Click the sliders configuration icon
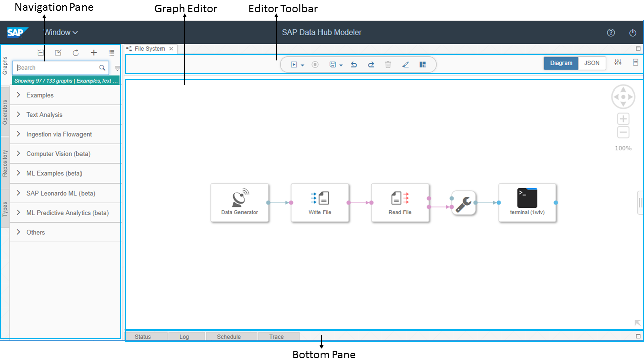This screenshot has height=362, width=644. tap(618, 63)
